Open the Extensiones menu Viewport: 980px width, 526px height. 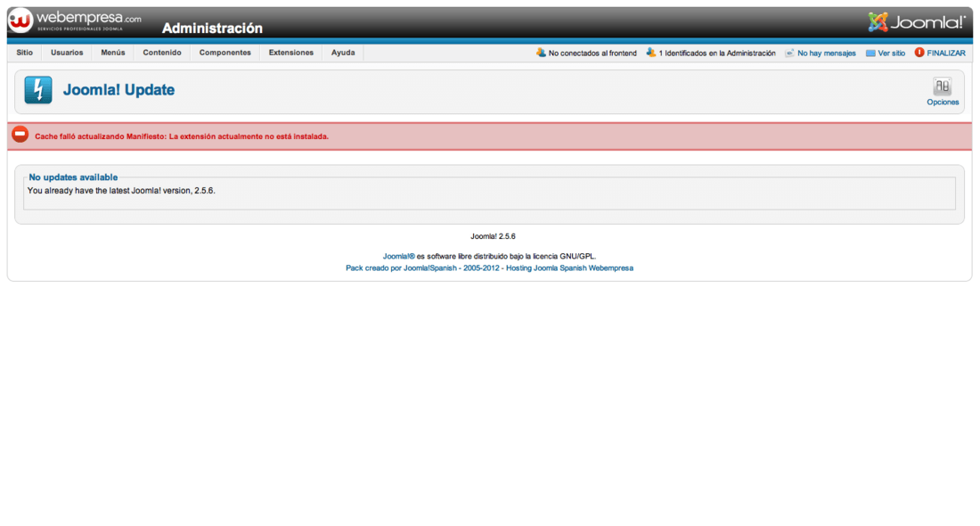coord(291,53)
